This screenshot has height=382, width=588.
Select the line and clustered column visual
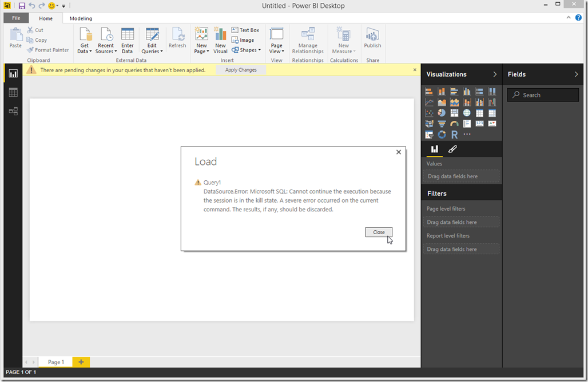pos(479,102)
